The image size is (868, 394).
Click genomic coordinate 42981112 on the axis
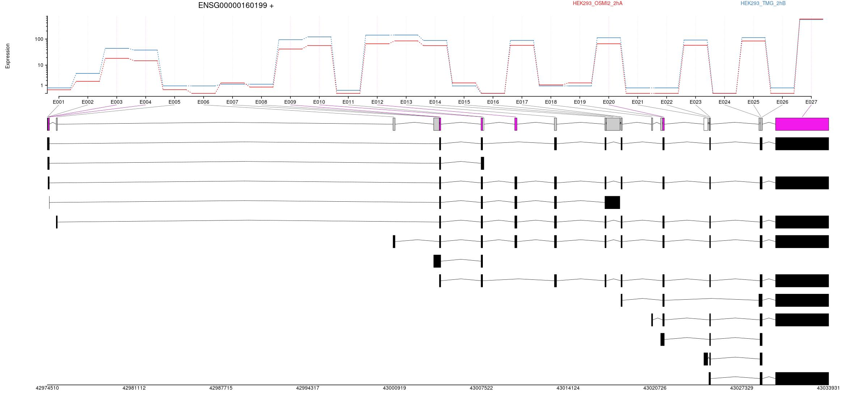point(134,388)
